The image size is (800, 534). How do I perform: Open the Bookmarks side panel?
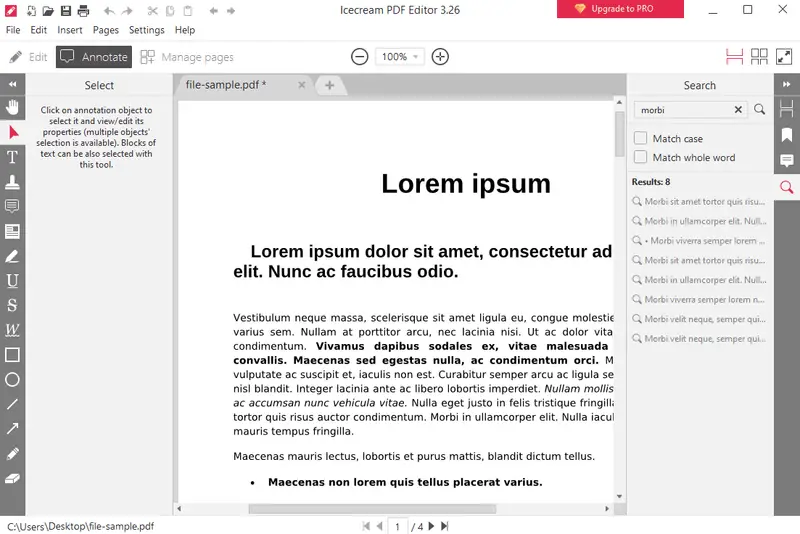click(x=787, y=135)
